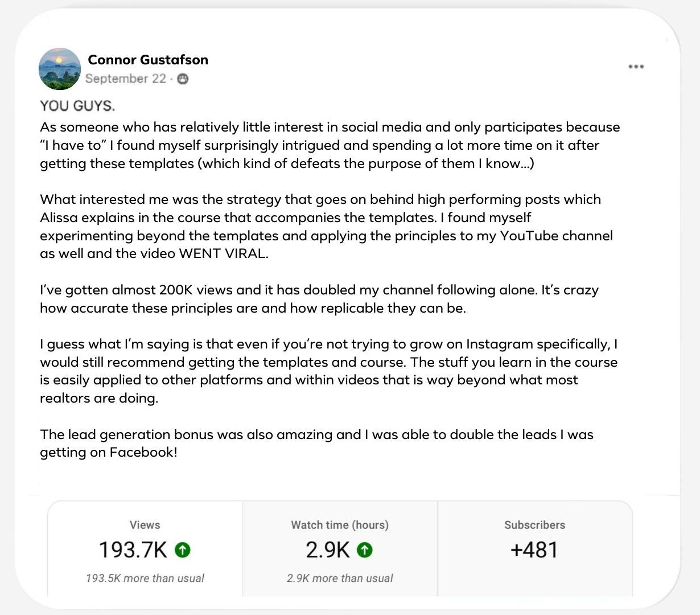Select the Subscribers label in the stats
Image resolution: width=700 pixels, height=615 pixels.
point(534,525)
